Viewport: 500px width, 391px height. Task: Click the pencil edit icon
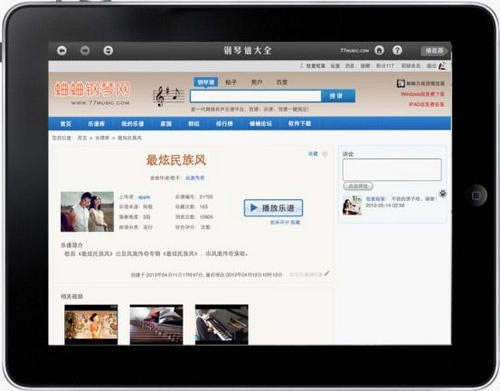327,273
